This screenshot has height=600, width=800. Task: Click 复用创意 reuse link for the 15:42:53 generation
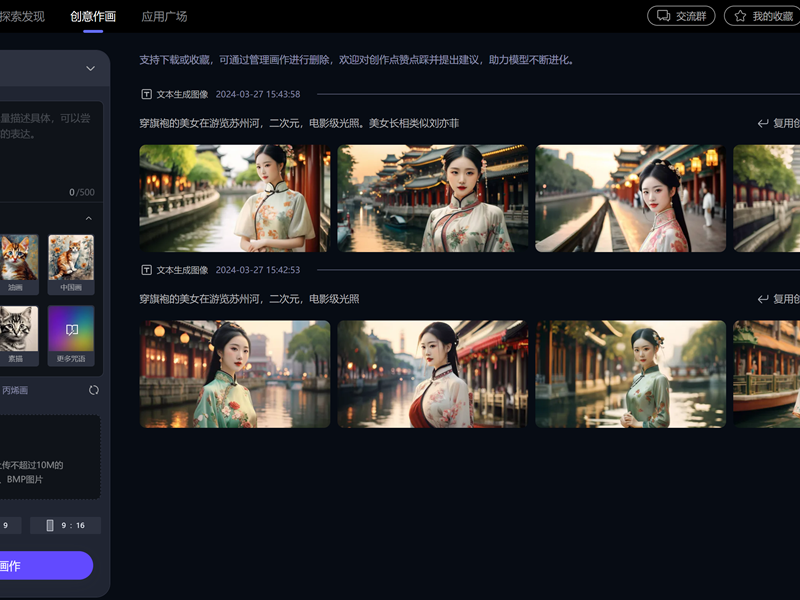779,299
